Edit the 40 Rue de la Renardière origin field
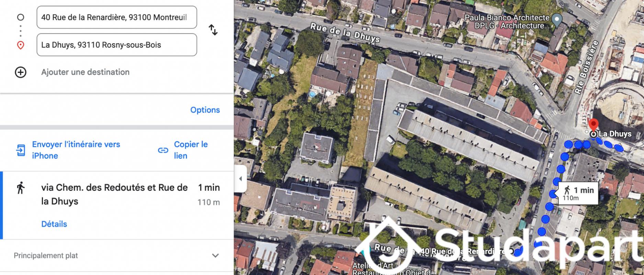This screenshot has height=275, width=644. click(x=117, y=17)
